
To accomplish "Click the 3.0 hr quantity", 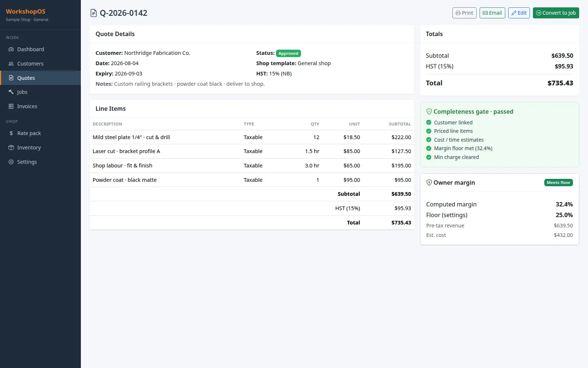I will click(x=312, y=166).
